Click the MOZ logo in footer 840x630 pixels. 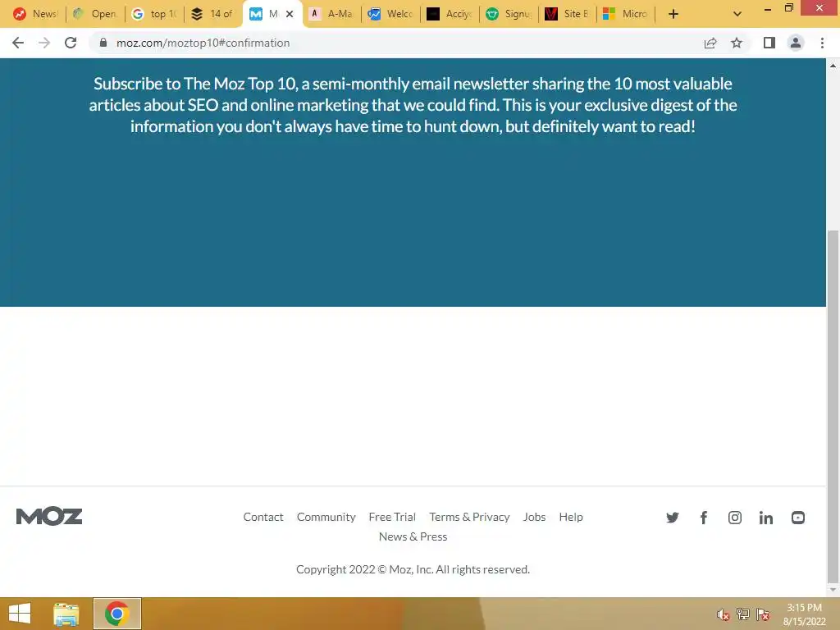(49, 517)
